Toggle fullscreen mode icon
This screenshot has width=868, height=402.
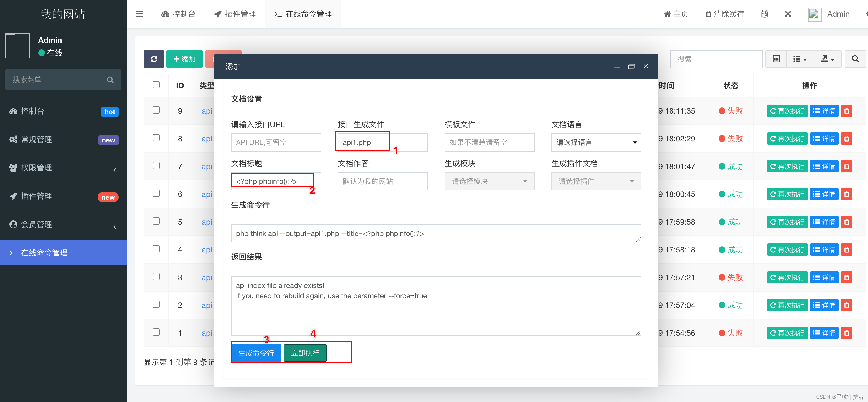pyautogui.click(x=788, y=14)
